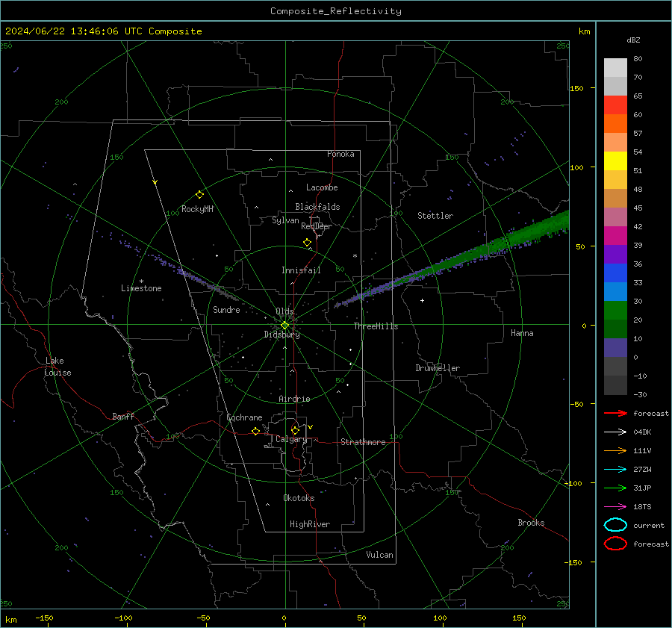
Task: Click the Ponoka map label
Action: pos(340,154)
